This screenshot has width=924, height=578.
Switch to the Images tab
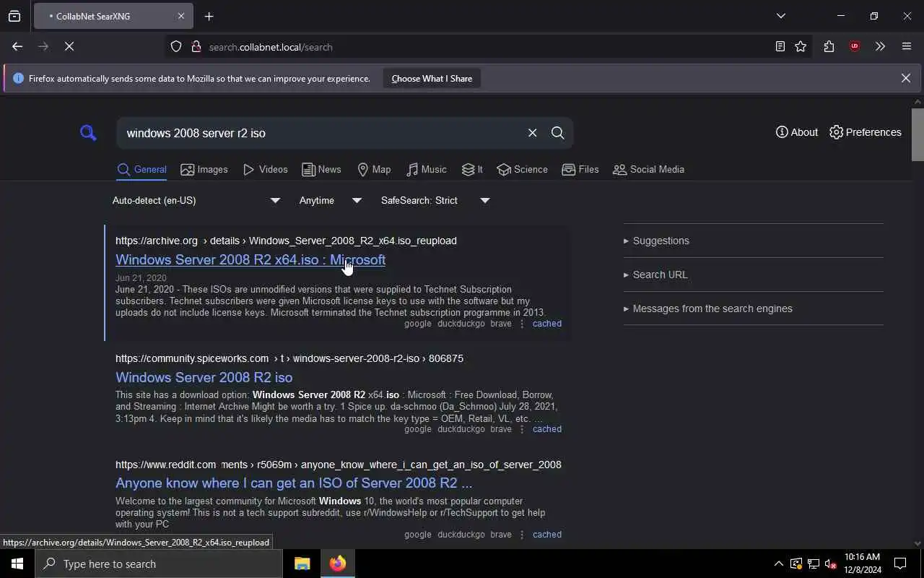point(204,170)
